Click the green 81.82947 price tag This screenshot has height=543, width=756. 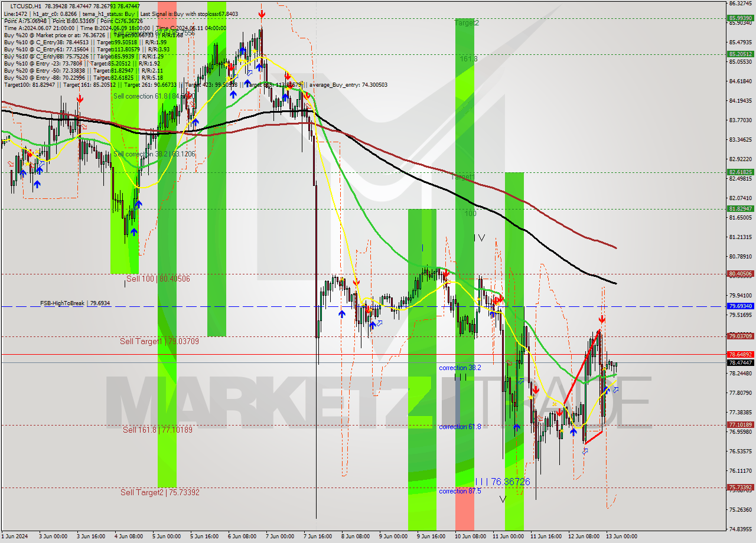click(741, 208)
